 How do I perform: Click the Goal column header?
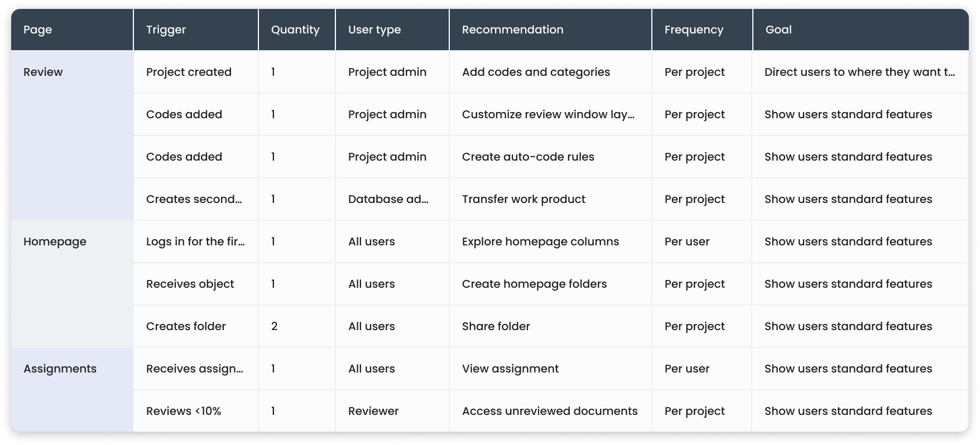click(x=861, y=30)
